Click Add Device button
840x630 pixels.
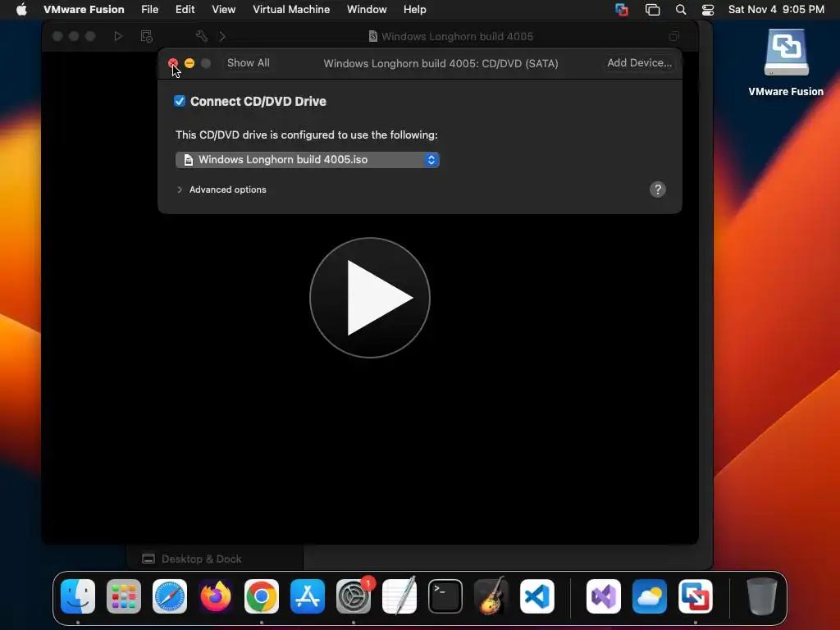[639, 62]
